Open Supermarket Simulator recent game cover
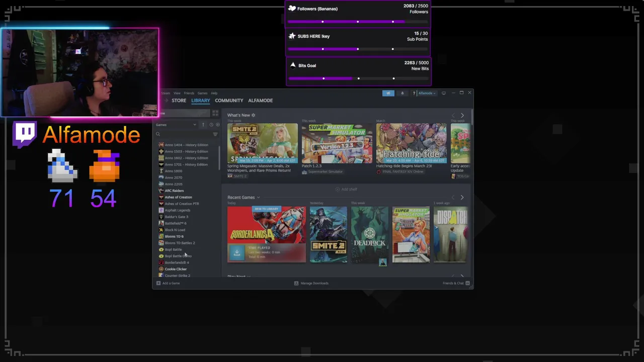The image size is (644, 362). [411, 234]
